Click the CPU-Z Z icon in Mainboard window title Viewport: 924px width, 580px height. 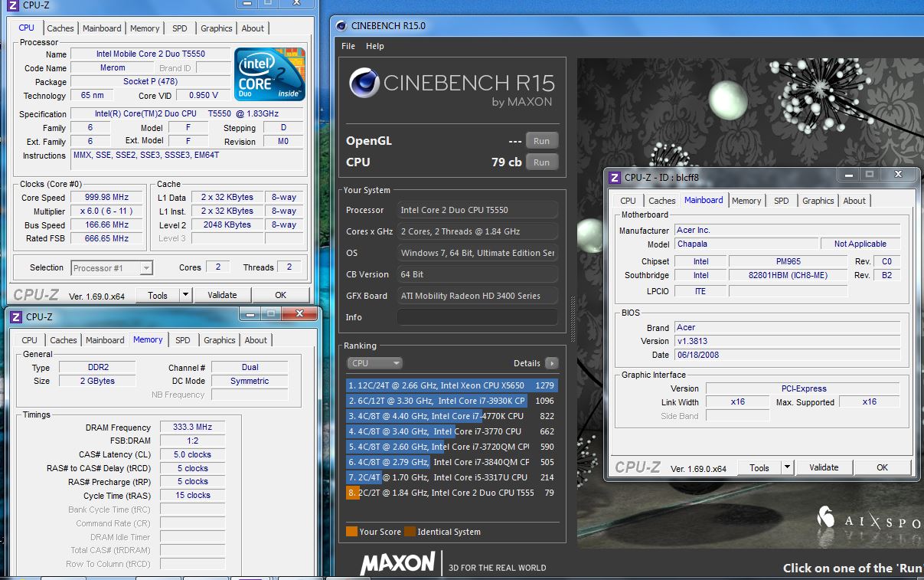(x=614, y=178)
